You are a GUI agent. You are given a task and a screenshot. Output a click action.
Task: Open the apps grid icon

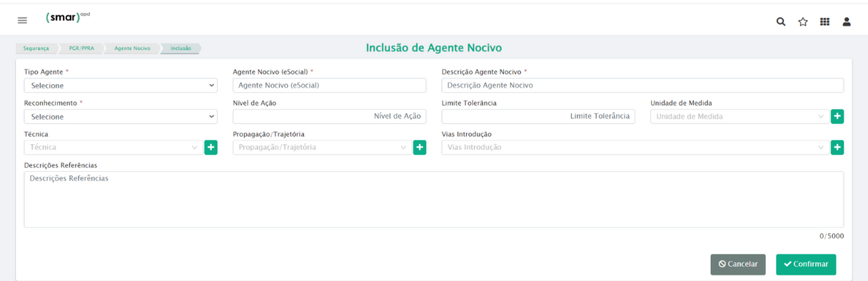(824, 21)
